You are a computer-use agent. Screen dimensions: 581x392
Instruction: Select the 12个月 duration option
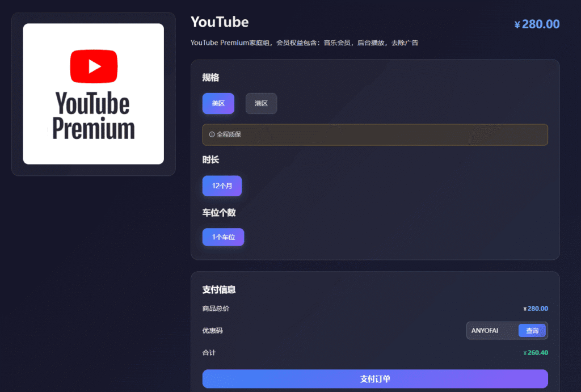point(222,186)
